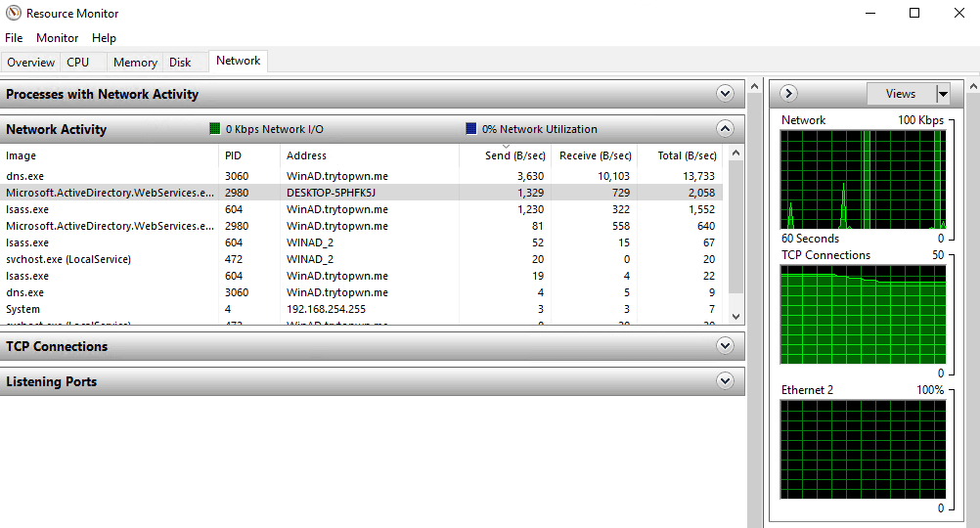Click the Ethernet 2 graph
Viewport: 980px width, 528px height.
(863, 449)
